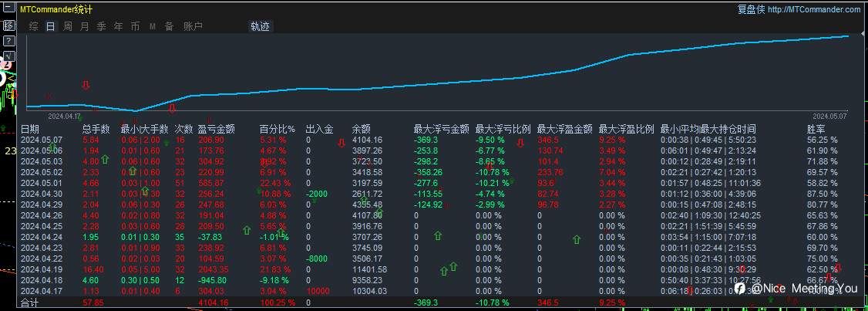Click the 2043.35 profit value
Screen dimensions: 868x311
pyautogui.click(x=213, y=269)
